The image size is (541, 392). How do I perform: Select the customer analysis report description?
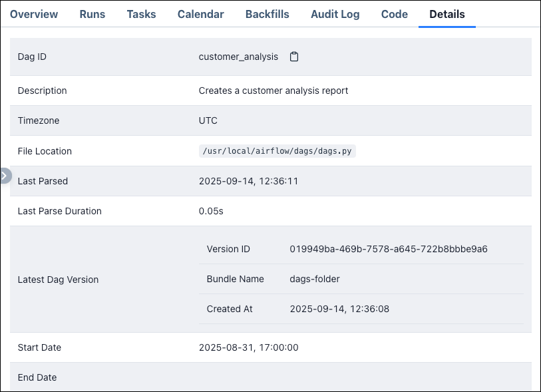(x=273, y=91)
